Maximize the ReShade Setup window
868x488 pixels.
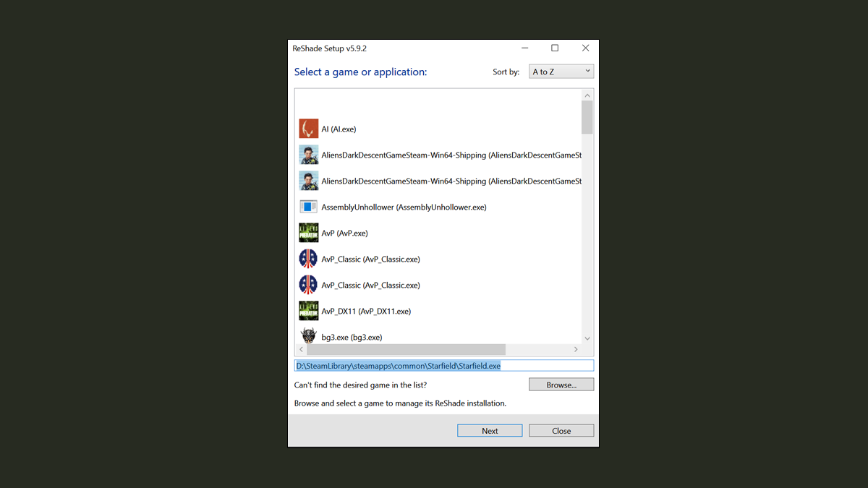pos(555,48)
